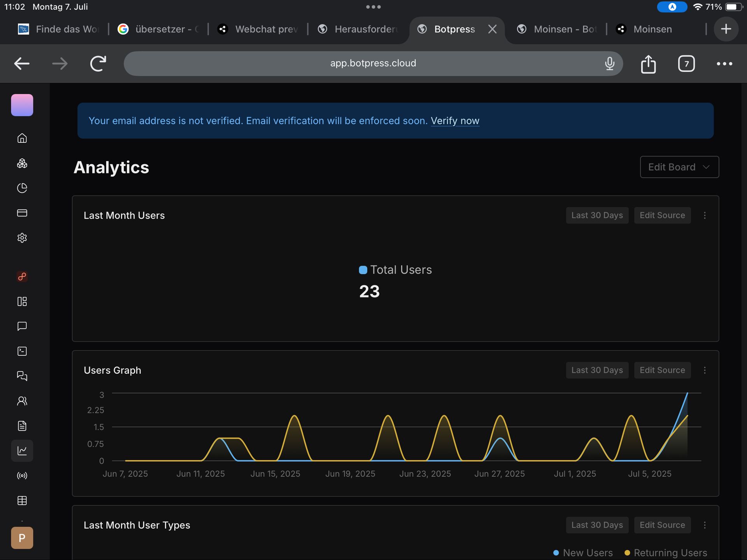Open the Settings gear in sidebar
The height and width of the screenshot is (560, 747).
[22, 238]
